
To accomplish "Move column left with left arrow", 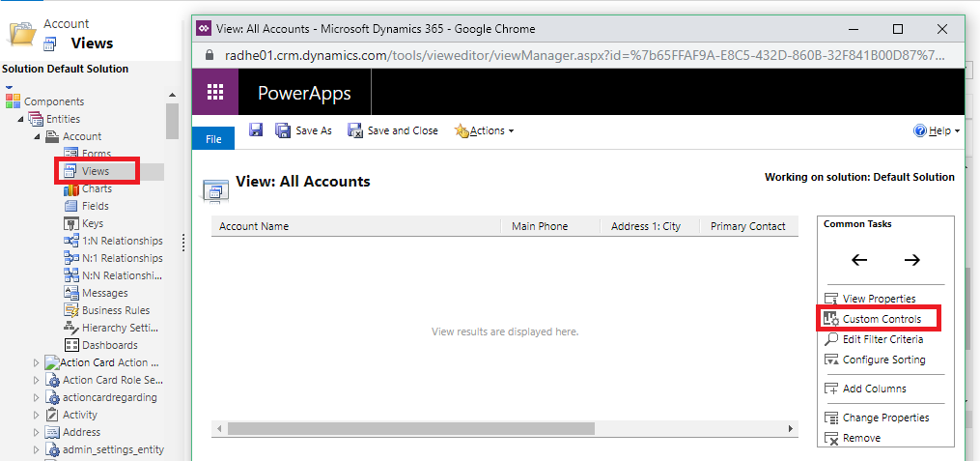I will pyautogui.click(x=859, y=260).
